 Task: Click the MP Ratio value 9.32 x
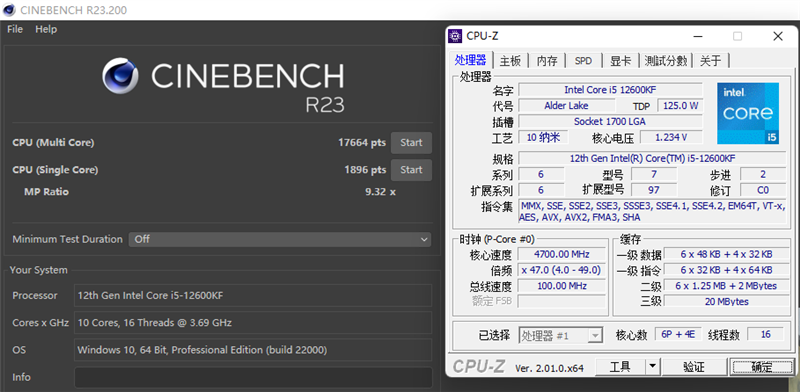pyautogui.click(x=381, y=192)
